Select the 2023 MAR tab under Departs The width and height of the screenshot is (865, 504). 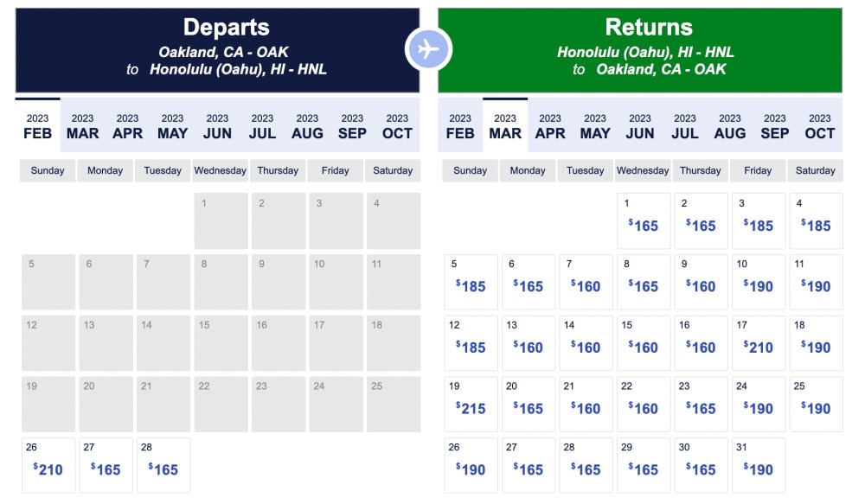83,126
